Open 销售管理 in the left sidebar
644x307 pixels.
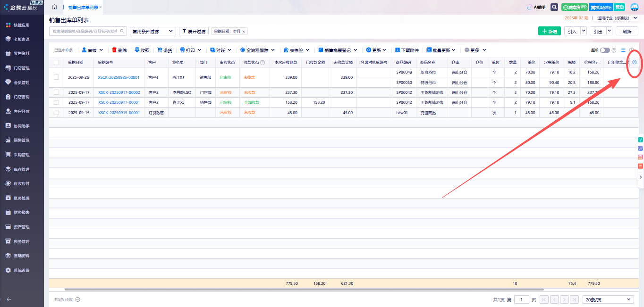22,140
